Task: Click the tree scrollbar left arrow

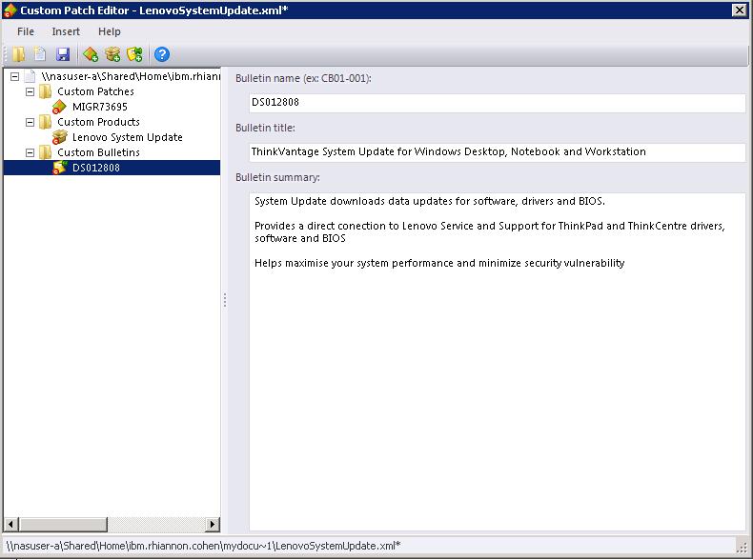Action: tap(11, 525)
